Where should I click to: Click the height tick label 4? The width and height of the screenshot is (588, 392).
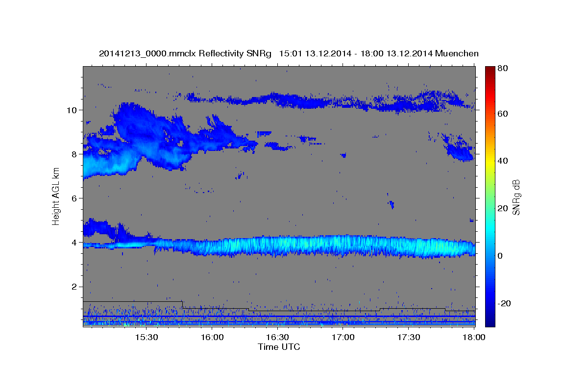pyautogui.click(x=75, y=242)
